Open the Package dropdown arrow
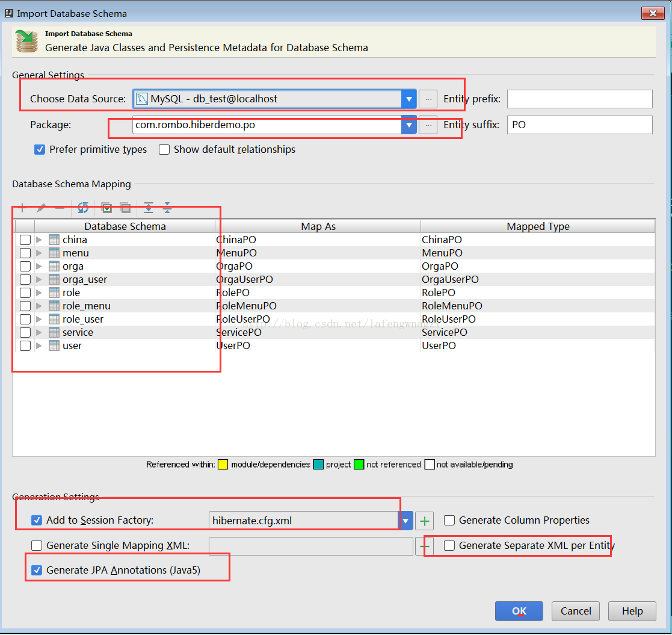 409,125
